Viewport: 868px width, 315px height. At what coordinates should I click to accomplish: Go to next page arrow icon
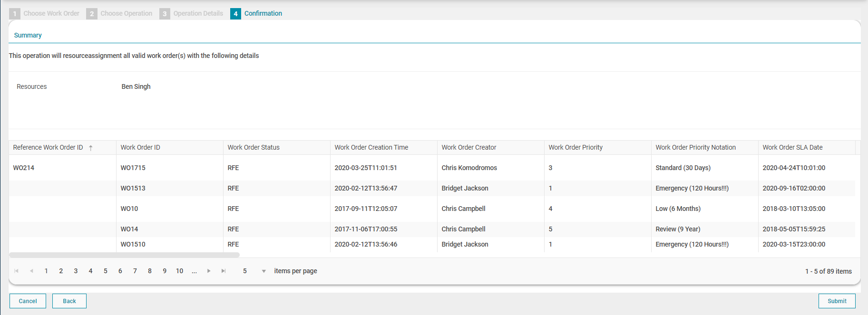coord(209,271)
